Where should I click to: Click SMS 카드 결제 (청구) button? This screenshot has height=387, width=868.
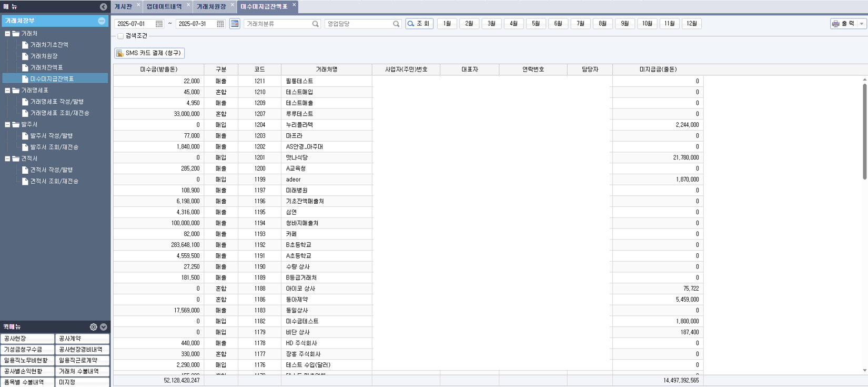[149, 53]
